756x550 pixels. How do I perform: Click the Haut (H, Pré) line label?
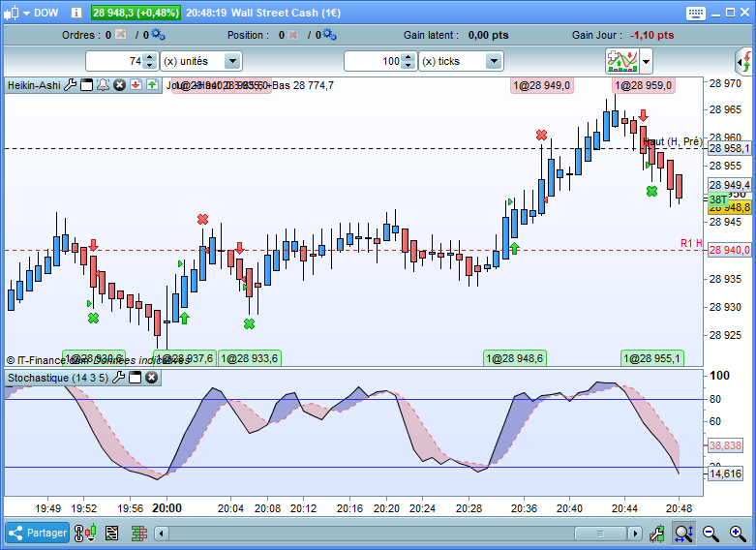(x=673, y=141)
